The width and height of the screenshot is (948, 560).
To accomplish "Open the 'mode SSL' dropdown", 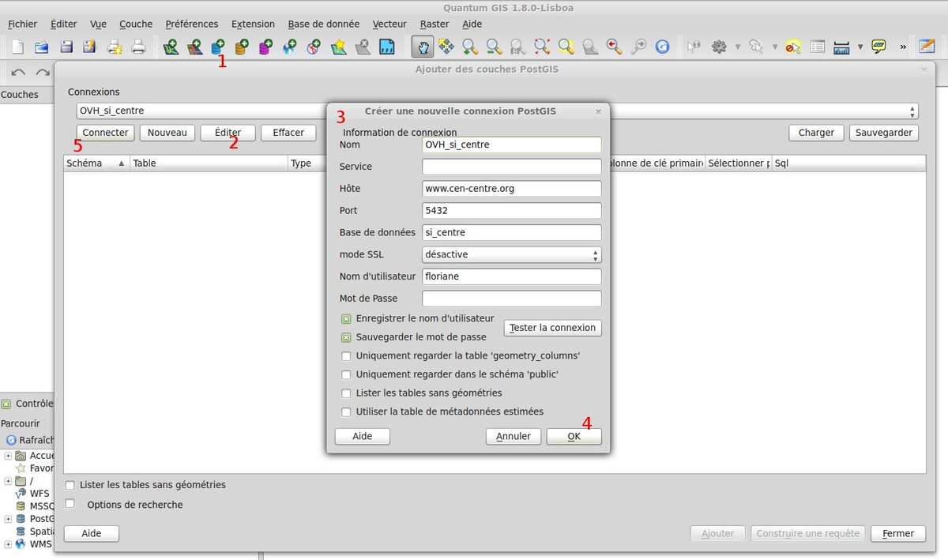I will point(512,255).
